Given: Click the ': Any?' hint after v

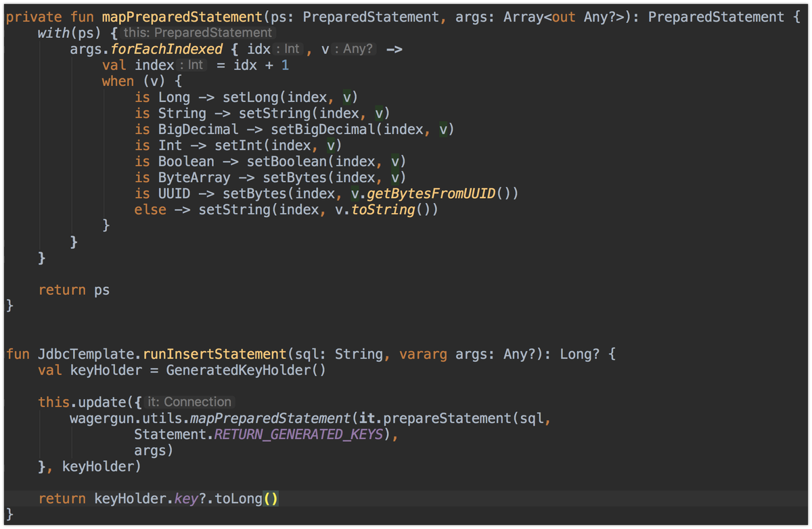Looking at the screenshot, I should 353,49.
